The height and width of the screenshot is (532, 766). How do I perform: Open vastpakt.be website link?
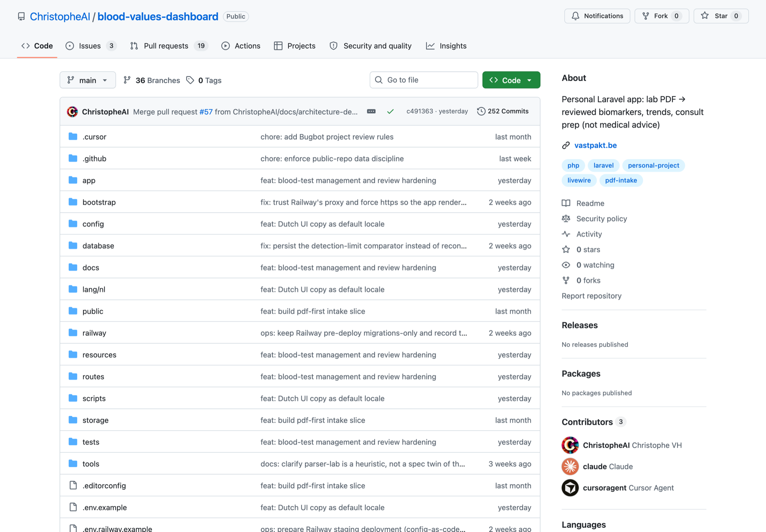[595, 145]
